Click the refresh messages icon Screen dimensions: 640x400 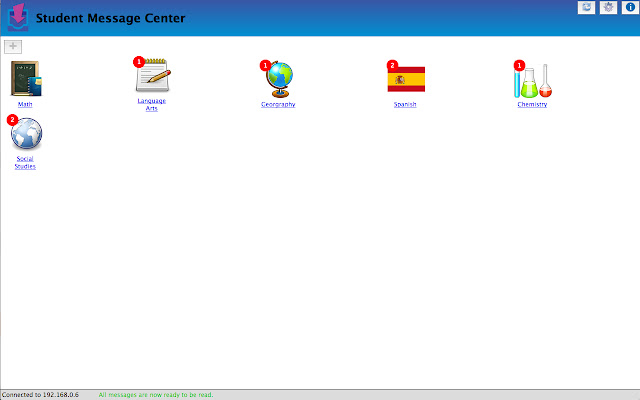[x=586, y=7]
